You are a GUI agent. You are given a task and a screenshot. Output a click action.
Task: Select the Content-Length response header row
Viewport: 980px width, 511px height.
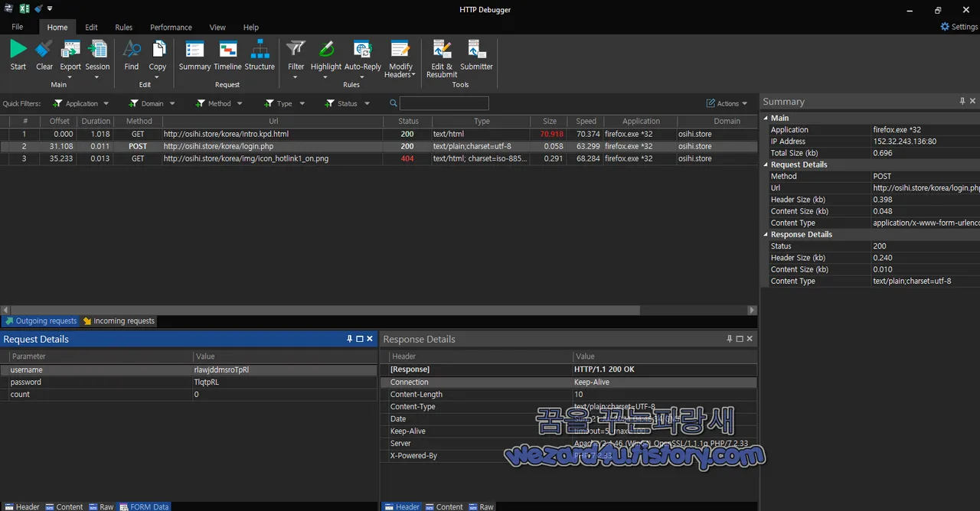point(568,394)
